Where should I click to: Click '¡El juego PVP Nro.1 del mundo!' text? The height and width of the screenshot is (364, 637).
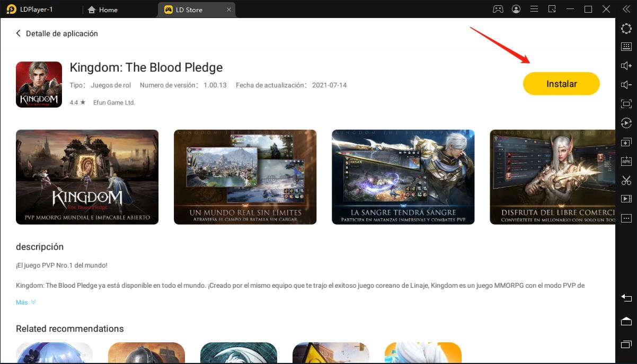tap(62, 265)
